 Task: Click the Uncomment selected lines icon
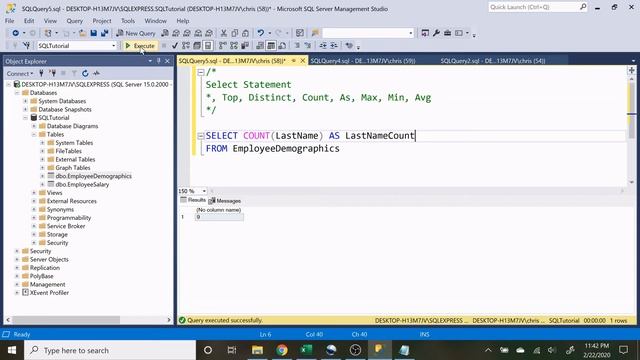(x=308, y=46)
